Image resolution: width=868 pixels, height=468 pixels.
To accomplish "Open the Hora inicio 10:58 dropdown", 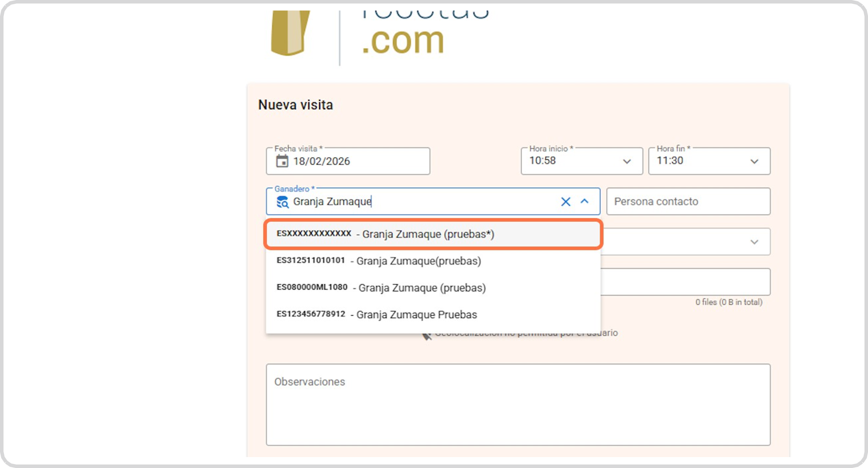I will [626, 161].
